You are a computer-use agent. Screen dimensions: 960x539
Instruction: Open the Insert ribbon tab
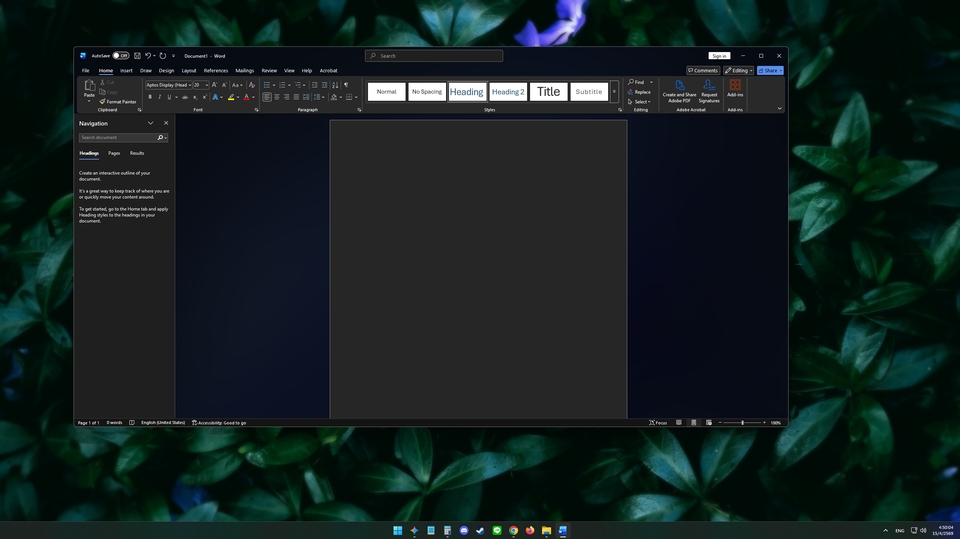(x=126, y=71)
